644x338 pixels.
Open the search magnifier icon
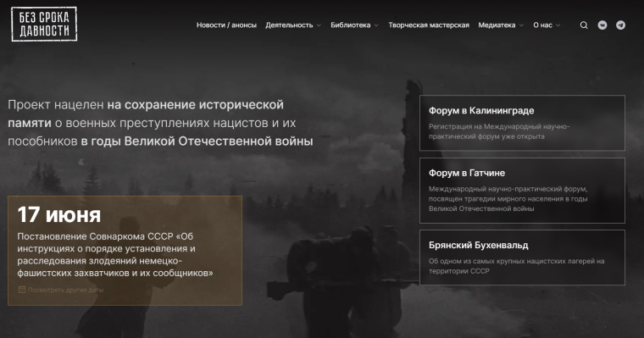(x=584, y=25)
